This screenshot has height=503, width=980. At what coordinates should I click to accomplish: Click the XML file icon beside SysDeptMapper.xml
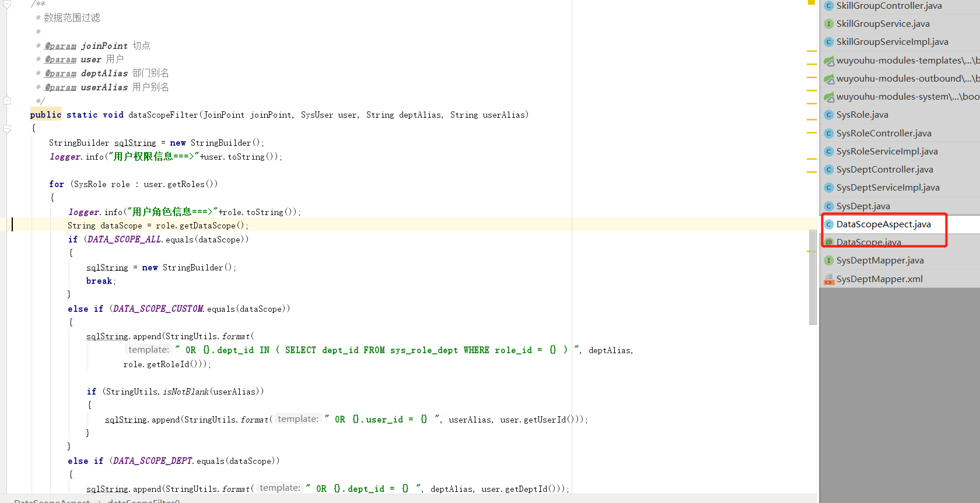[x=828, y=279]
